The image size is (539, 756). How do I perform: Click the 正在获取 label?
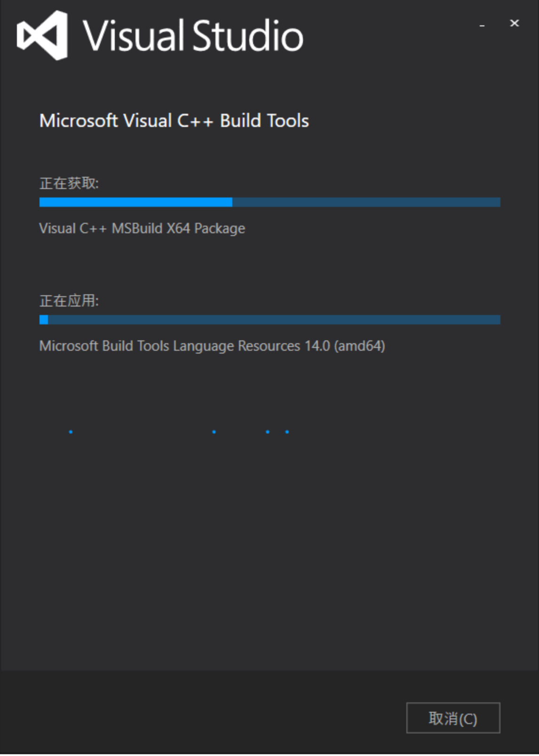click(69, 183)
